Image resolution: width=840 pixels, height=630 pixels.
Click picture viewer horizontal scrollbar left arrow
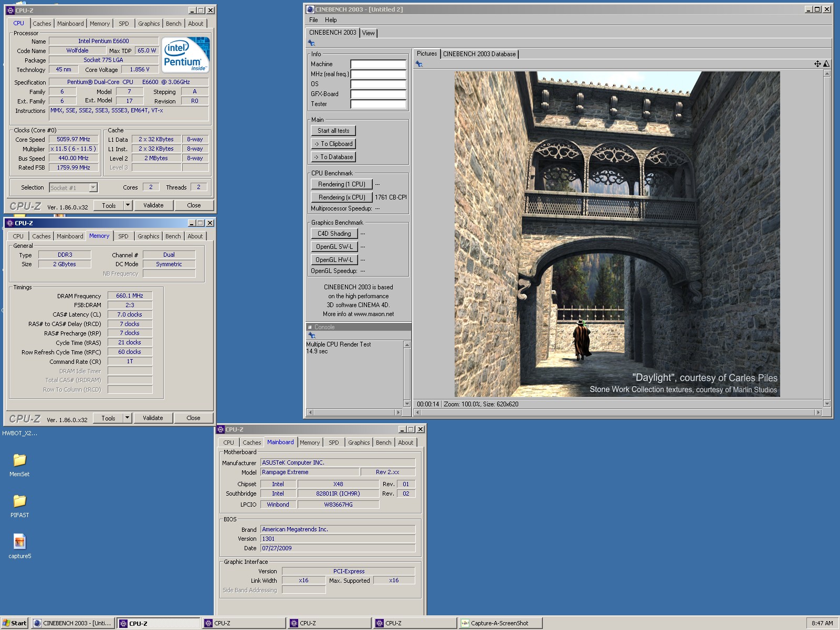pyautogui.click(x=417, y=413)
